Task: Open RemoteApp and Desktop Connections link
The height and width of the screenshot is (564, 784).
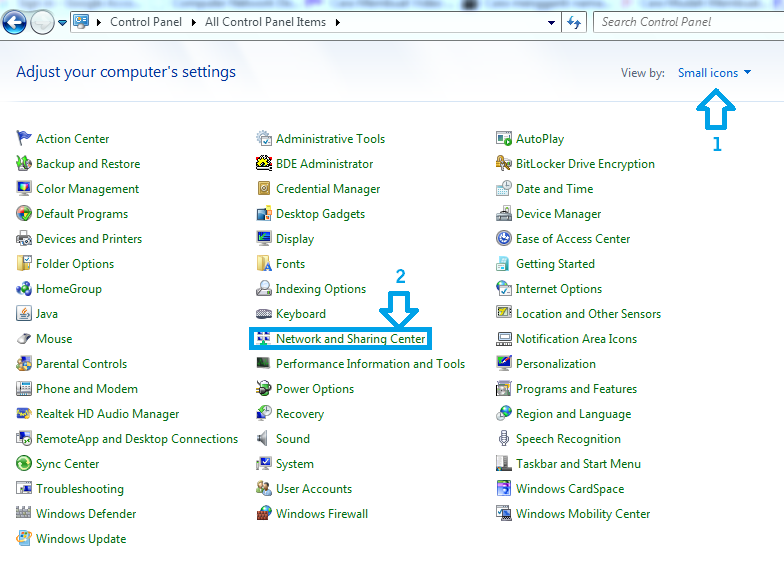Action: coord(137,438)
